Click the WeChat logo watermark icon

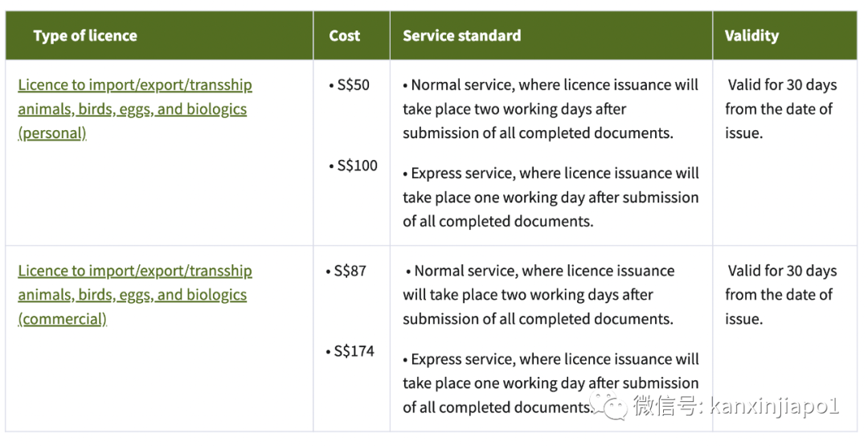[608, 407]
